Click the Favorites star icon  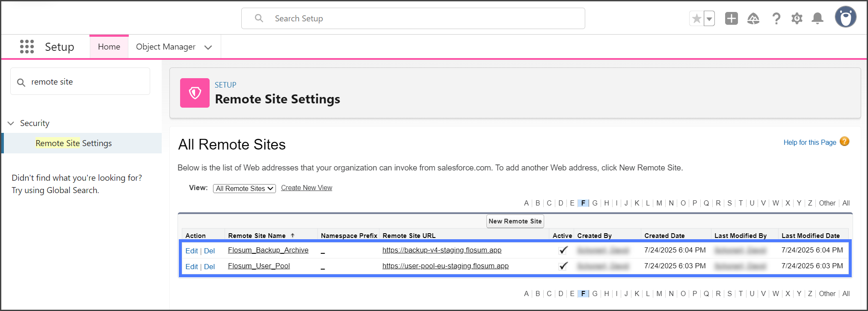point(696,19)
